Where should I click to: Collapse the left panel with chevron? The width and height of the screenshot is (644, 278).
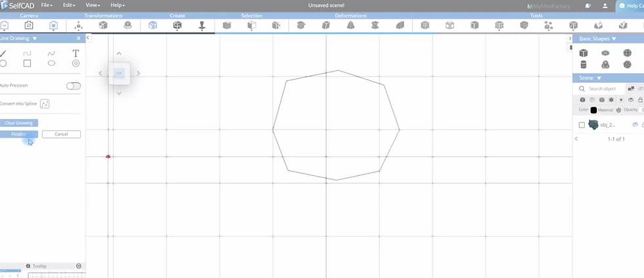click(x=88, y=37)
